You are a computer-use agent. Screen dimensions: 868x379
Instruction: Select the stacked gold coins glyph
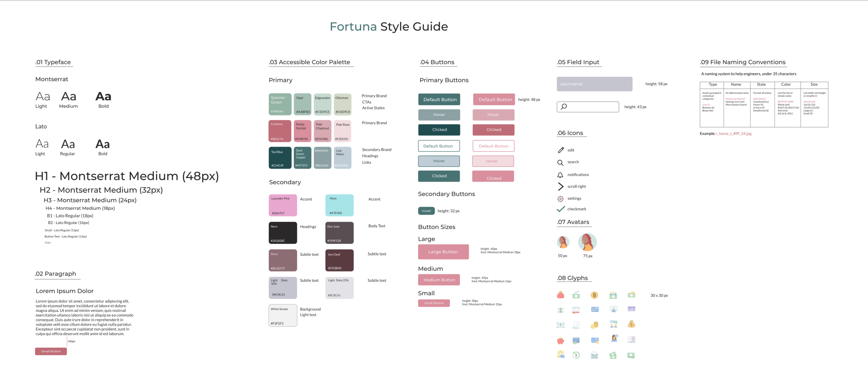[x=594, y=325]
